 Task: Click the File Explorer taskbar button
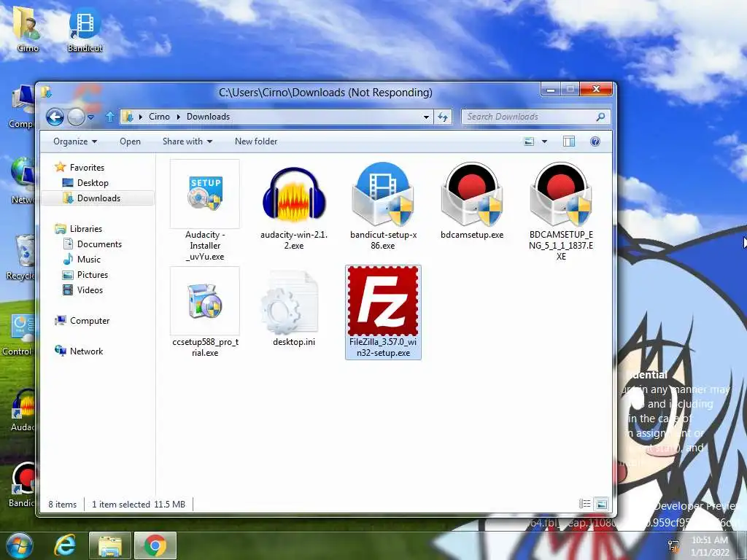tap(110, 545)
